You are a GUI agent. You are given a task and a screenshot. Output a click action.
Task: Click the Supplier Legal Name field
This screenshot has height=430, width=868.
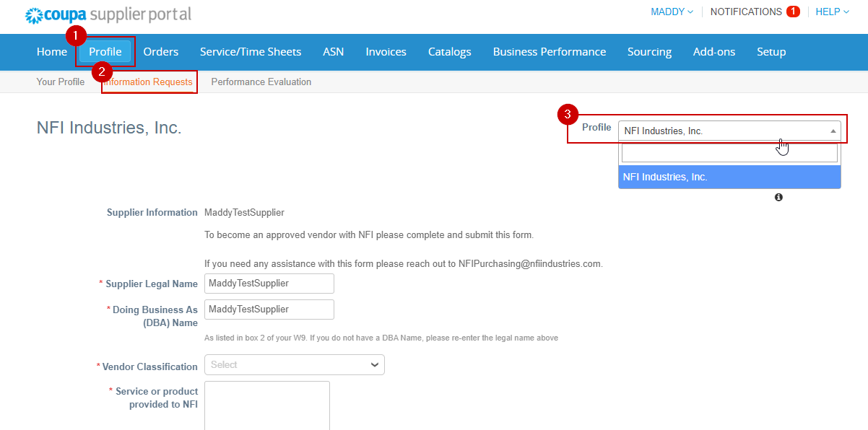coord(269,284)
